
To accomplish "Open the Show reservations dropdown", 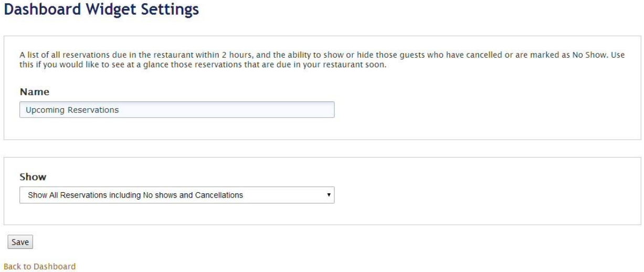I will [176, 195].
